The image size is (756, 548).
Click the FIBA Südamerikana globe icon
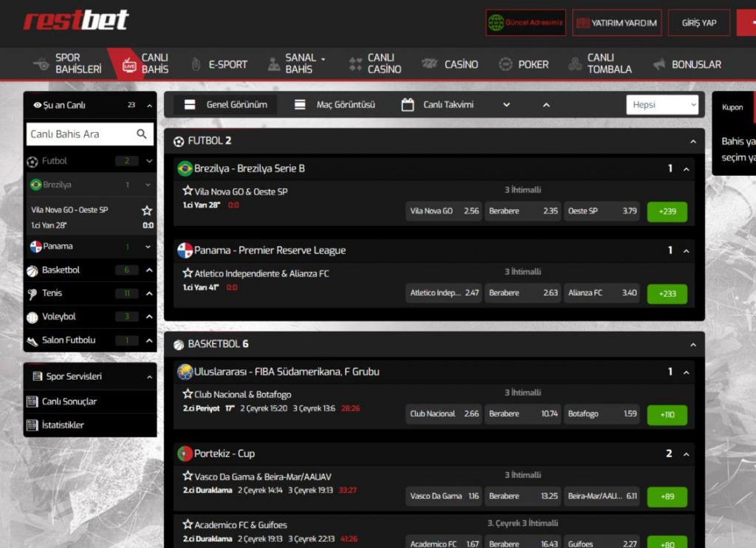(x=185, y=371)
